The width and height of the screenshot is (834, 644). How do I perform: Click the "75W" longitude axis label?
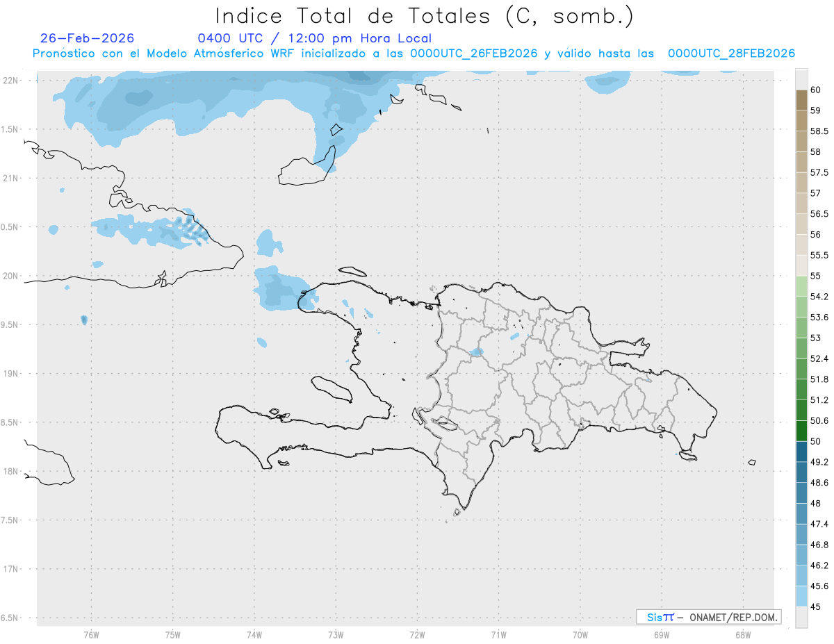[172, 634]
